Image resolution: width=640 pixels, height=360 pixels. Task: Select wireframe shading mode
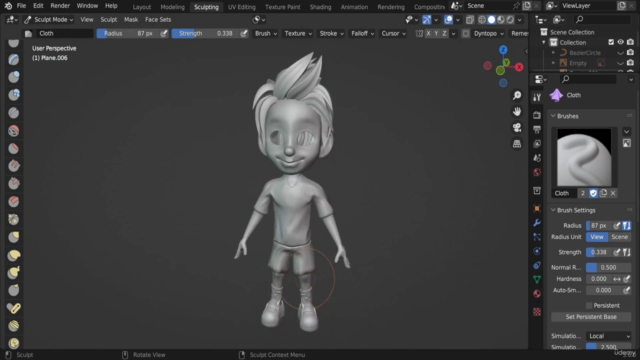tap(482, 20)
